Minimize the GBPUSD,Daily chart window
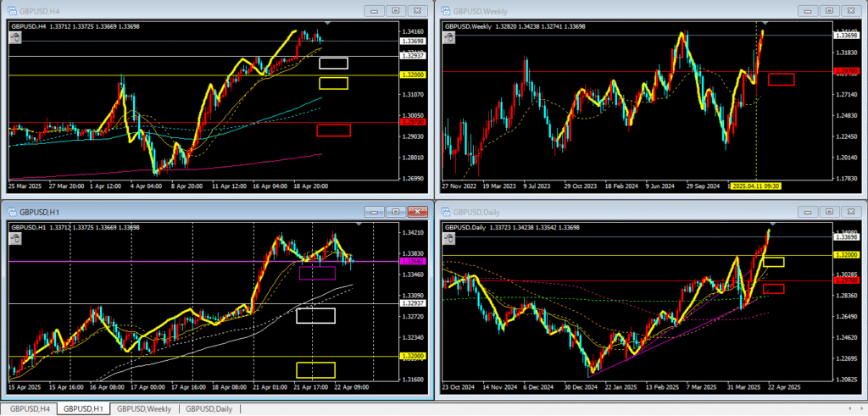Viewport: 868px width, 416px height. (x=808, y=211)
